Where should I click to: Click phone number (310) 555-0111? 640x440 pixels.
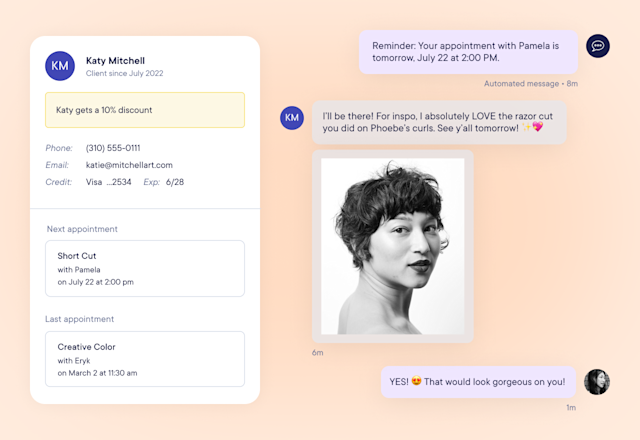113,148
